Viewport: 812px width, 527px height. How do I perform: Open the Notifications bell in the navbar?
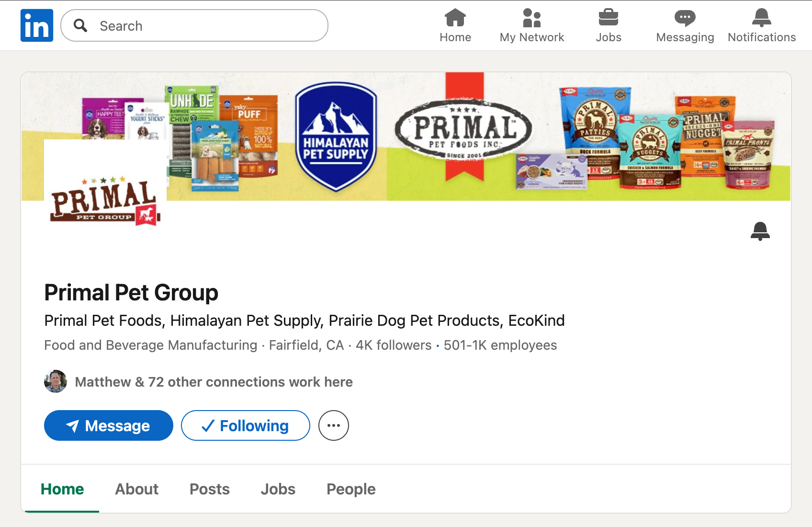(762, 18)
